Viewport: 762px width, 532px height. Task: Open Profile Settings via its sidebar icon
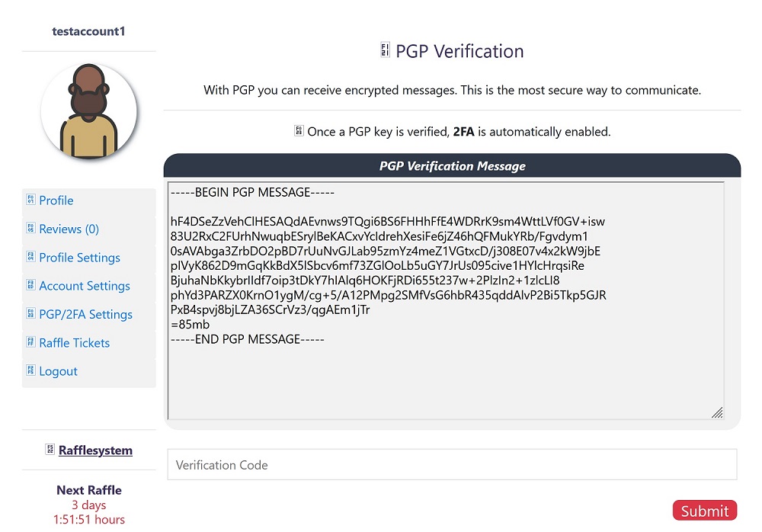tap(29, 258)
